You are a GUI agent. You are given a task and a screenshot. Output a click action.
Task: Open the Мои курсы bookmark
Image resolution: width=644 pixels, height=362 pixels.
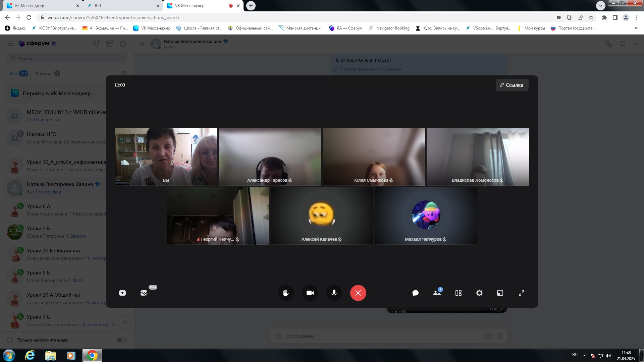pos(531,28)
